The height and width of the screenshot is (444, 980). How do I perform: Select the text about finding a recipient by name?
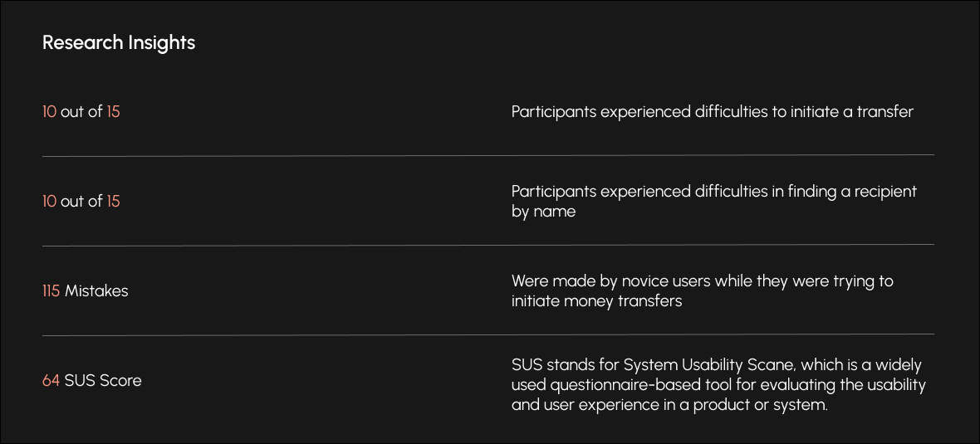[713, 201]
